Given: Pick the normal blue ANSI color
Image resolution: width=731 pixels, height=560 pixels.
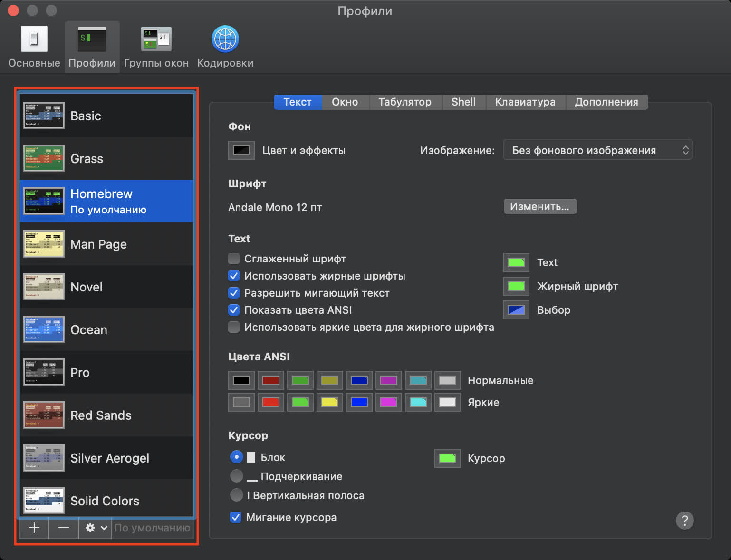Looking at the screenshot, I should pyautogui.click(x=359, y=380).
